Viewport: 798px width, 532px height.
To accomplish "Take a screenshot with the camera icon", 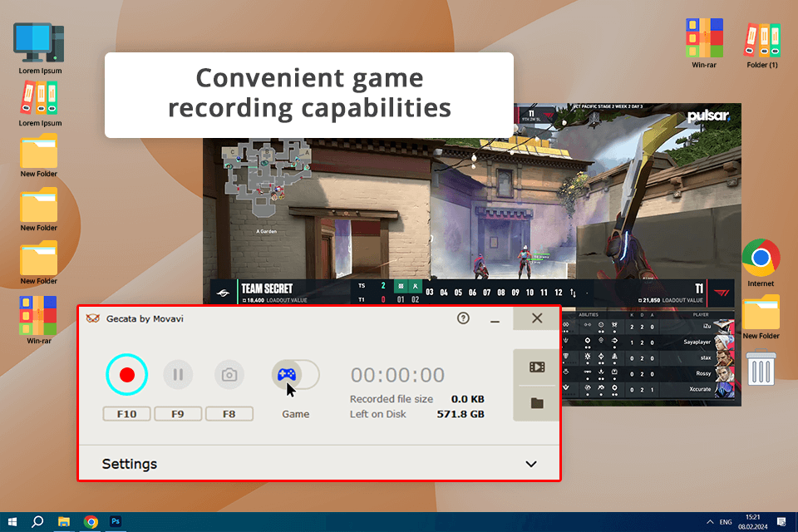I will click(229, 375).
